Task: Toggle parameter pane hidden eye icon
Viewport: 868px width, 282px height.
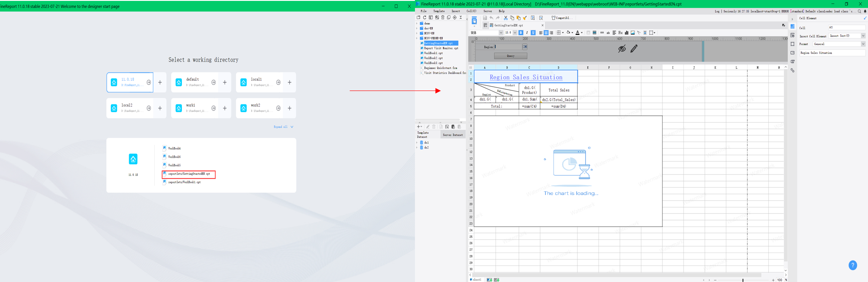Action: (622, 49)
